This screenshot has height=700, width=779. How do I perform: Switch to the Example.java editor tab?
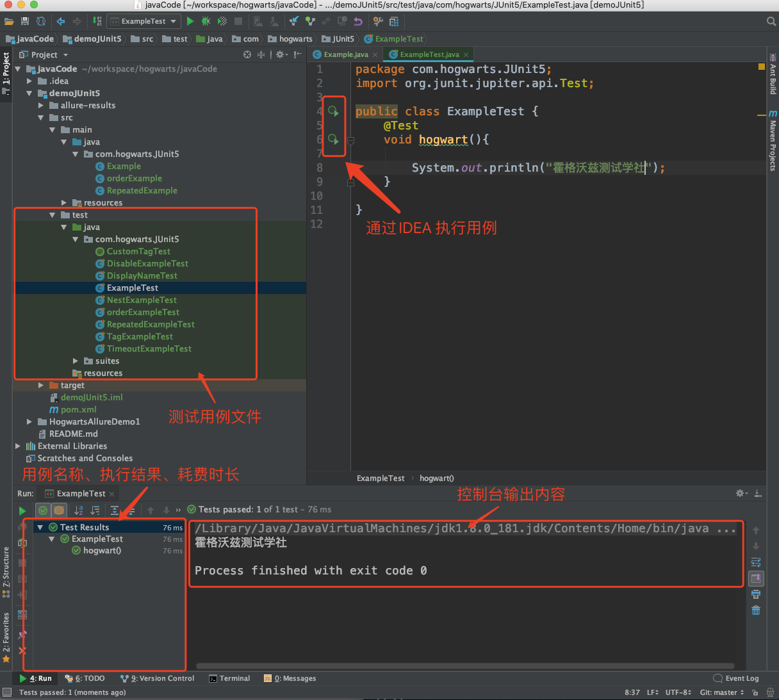pos(345,54)
